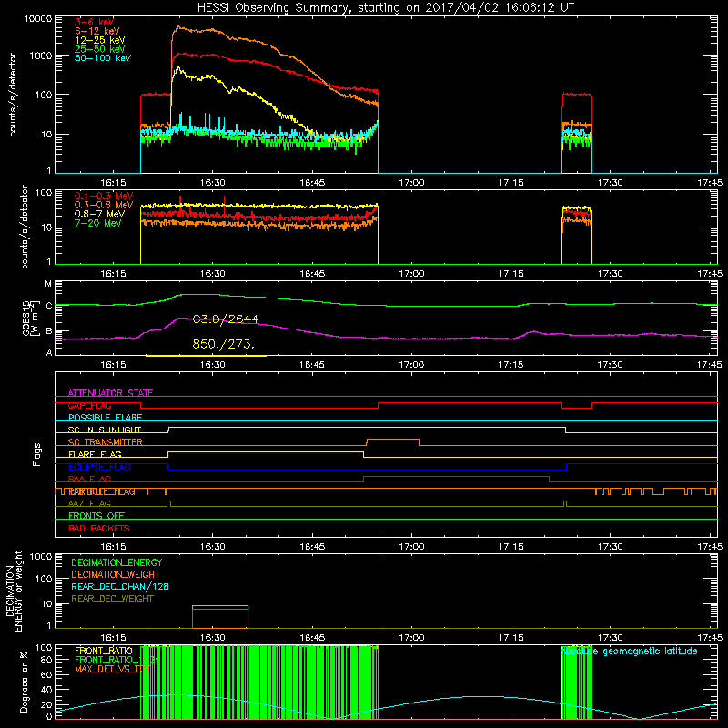Image resolution: width=728 pixels, height=728 pixels.
Task: Select the 7-20 MeV legend label
Action: 97,223
